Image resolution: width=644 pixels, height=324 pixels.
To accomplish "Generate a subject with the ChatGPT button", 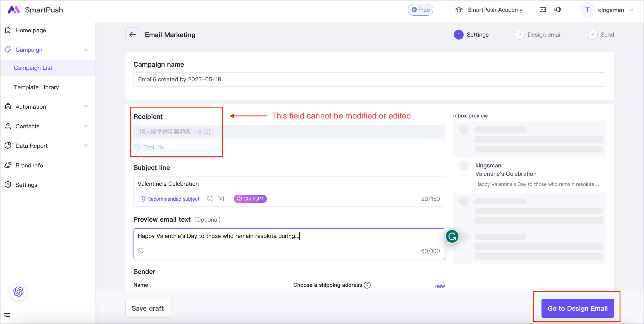I will (x=250, y=199).
